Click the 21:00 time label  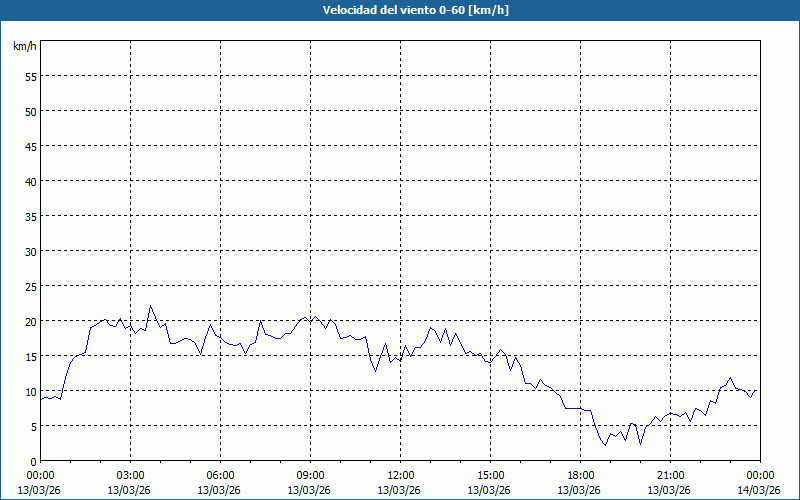(x=671, y=475)
